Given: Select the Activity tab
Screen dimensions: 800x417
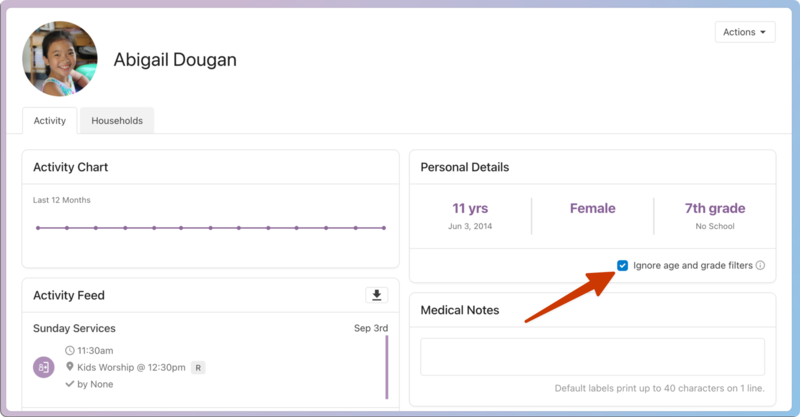Looking at the screenshot, I should [x=49, y=121].
